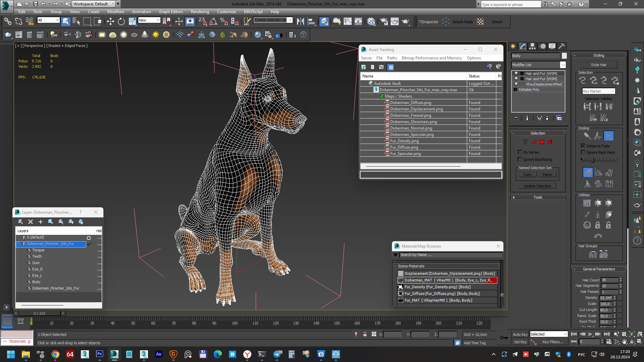Click the Style Hair button

[x=598, y=65]
